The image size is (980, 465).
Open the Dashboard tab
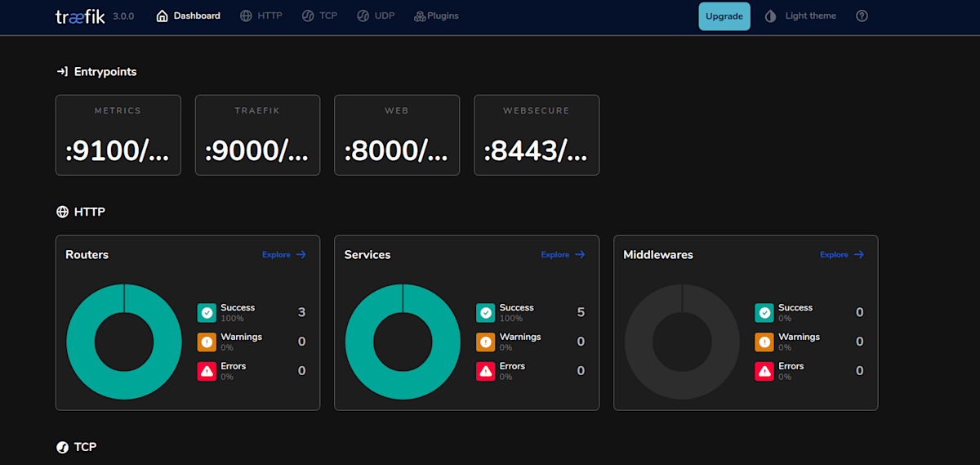pos(188,16)
